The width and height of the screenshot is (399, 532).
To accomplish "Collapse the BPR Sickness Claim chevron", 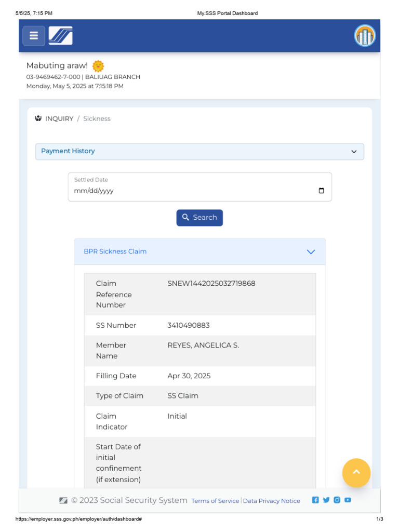I will tap(311, 252).
